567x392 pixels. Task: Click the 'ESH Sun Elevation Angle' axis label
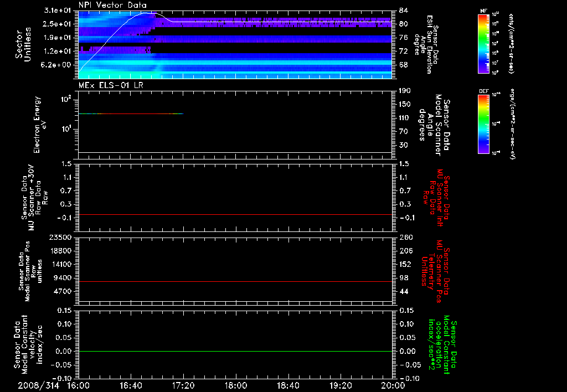click(426, 44)
